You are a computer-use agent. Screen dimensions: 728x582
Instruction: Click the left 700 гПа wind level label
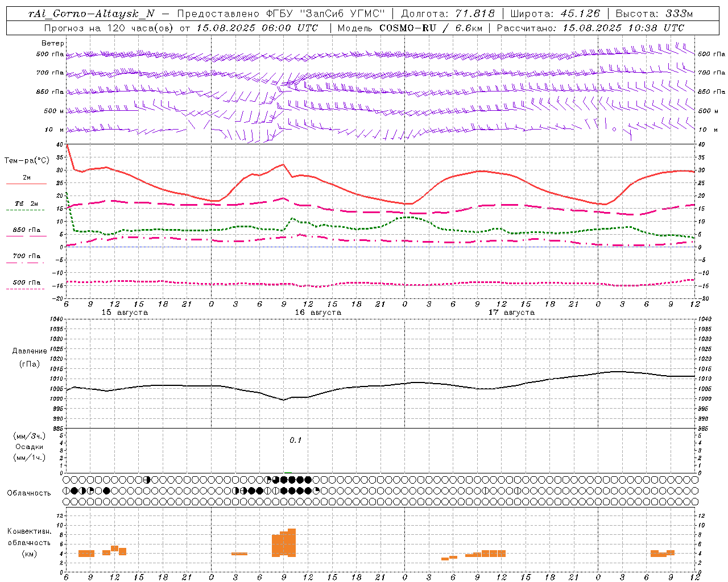pos(50,73)
